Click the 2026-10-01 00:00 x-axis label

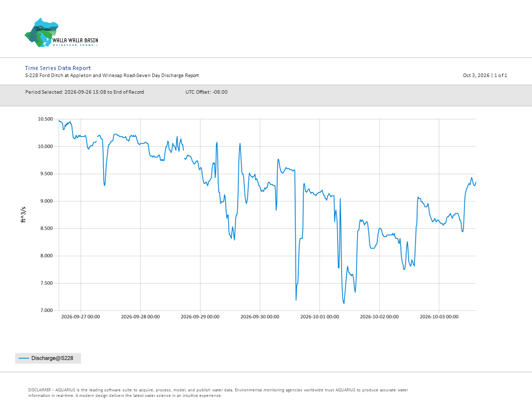[x=319, y=317]
